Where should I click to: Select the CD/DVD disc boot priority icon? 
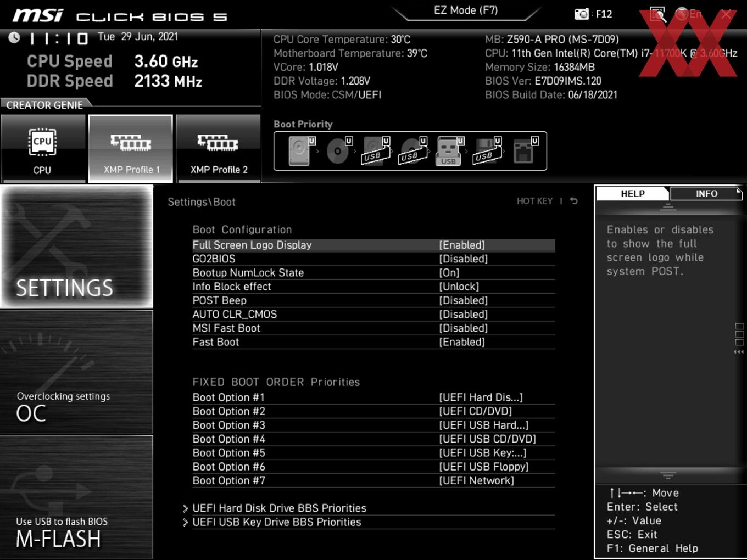339,151
